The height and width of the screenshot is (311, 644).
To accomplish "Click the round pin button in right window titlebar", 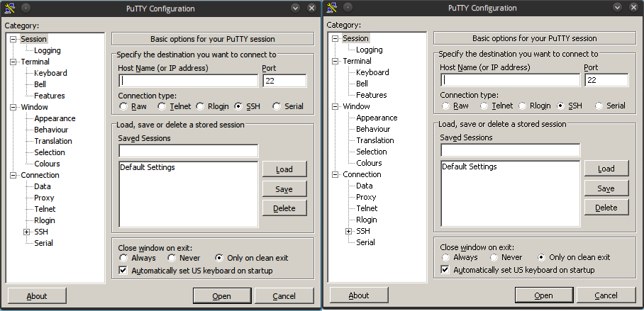I will click(348, 8).
